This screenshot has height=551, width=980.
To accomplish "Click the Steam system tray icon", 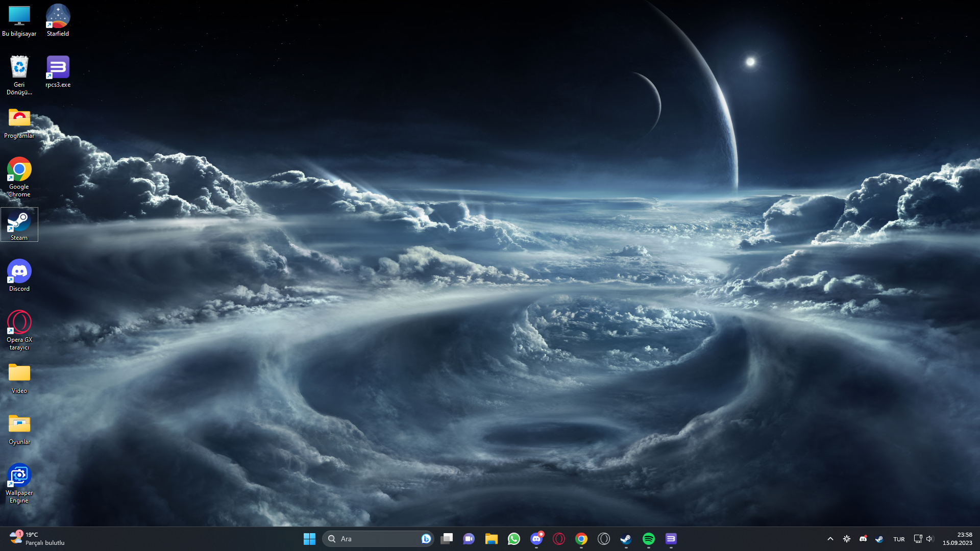I will 879,539.
